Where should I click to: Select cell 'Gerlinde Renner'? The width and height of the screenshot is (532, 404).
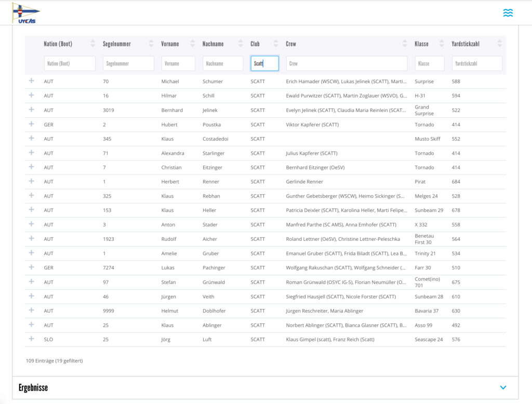(x=304, y=182)
